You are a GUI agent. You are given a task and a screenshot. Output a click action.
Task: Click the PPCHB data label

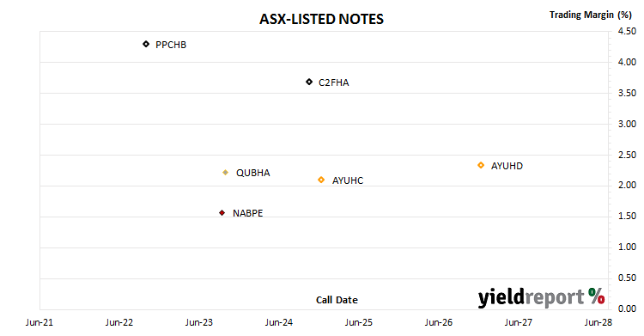click(171, 45)
